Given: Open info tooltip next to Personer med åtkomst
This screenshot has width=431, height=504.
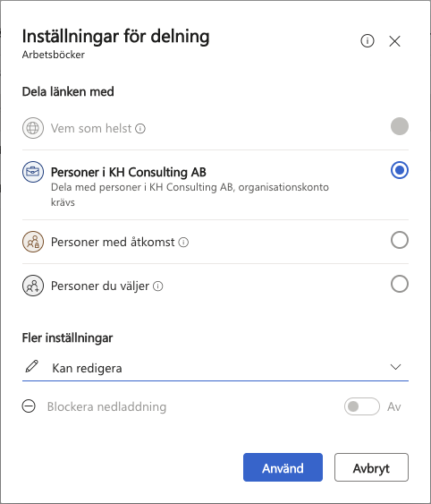Looking at the screenshot, I should click(x=183, y=242).
